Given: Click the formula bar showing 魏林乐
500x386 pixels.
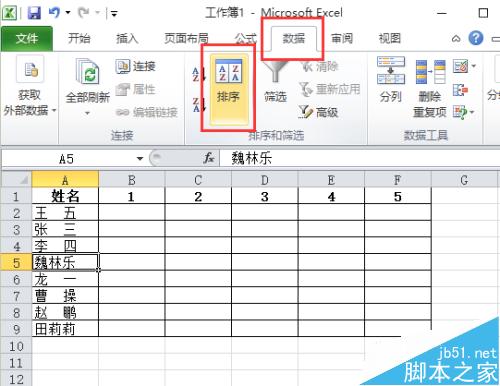Looking at the screenshot, I should click(x=359, y=158).
